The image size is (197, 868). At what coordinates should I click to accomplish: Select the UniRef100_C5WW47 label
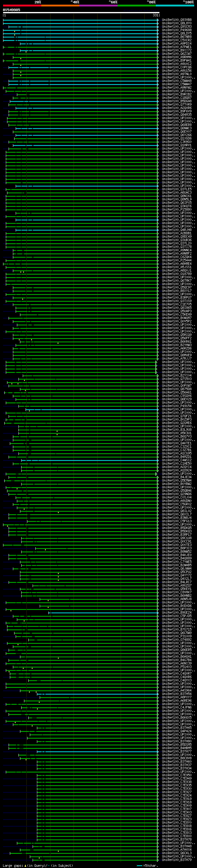177,84
